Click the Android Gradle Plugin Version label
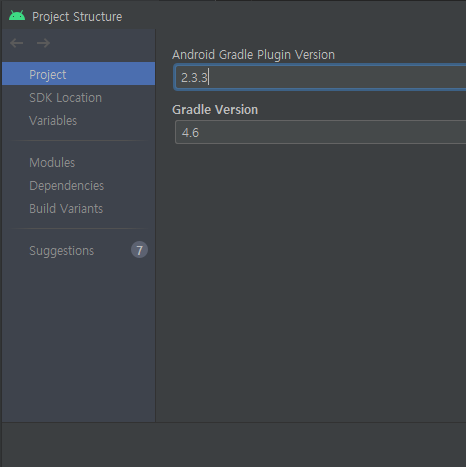This screenshot has height=467, width=466. [x=253, y=55]
